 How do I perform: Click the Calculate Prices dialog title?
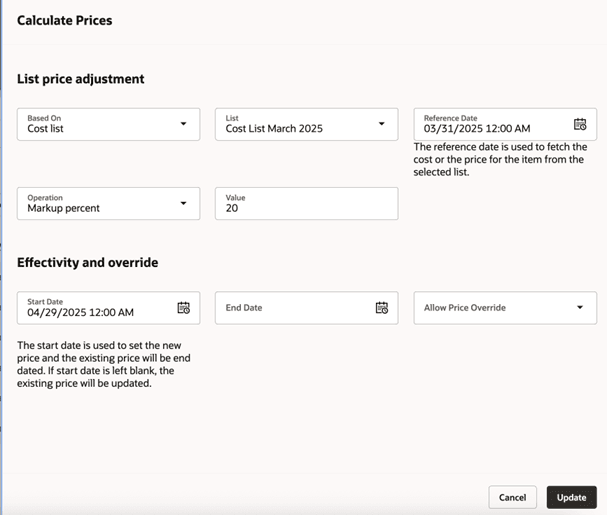pyautogui.click(x=64, y=20)
